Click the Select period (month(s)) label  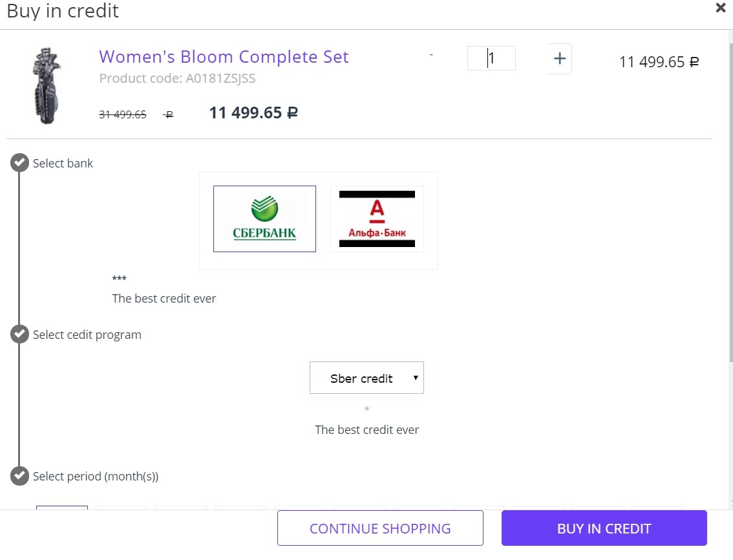(x=96, y=476)
